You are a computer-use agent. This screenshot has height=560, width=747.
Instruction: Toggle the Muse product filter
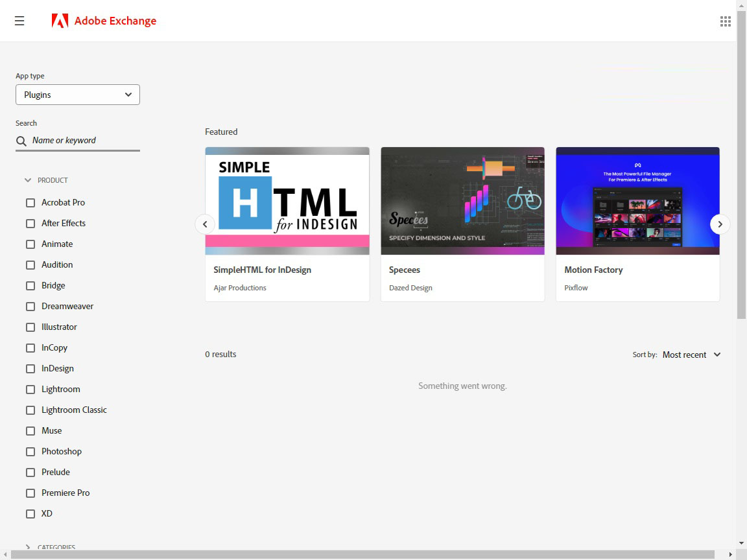tap(30, 431)
